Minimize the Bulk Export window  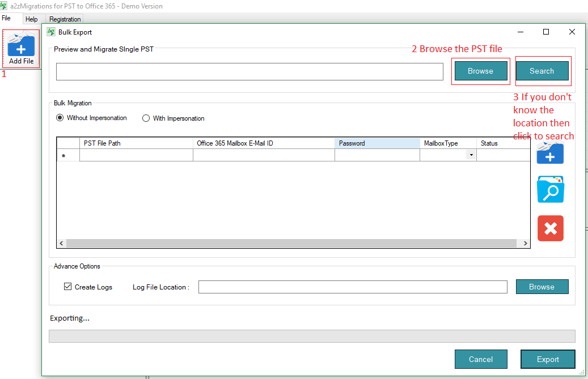pyautogui.click(x=521, y=32)
